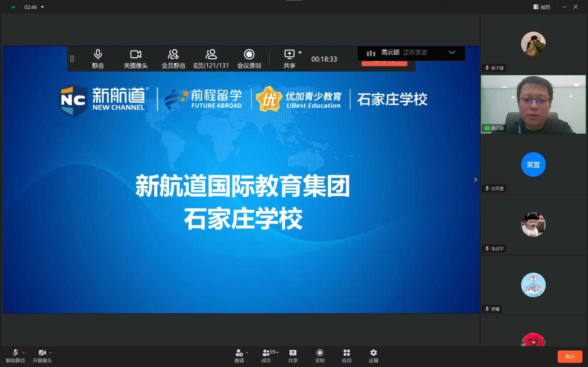Click 贾曦's cartoon avatar
This screenshot has height=367, width=588.
click(x=533, y=285)
